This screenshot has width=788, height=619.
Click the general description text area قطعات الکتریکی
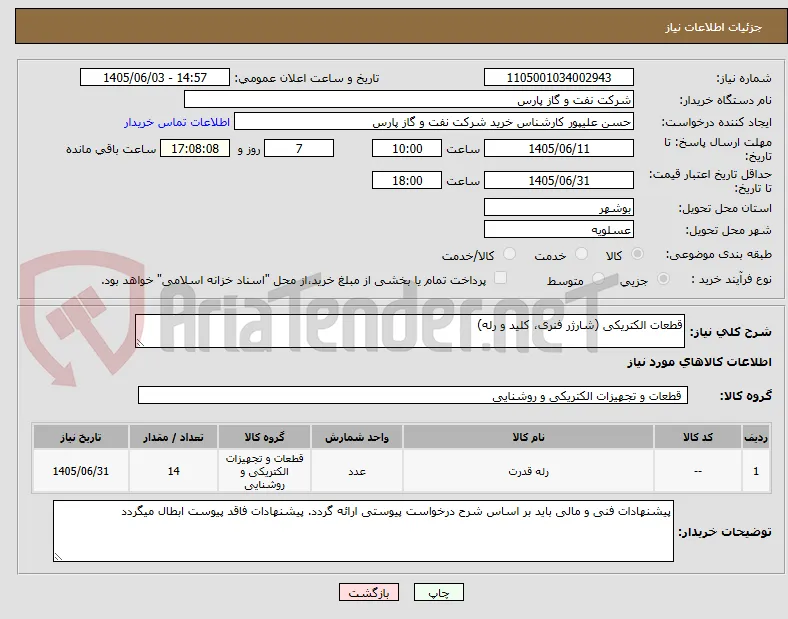410,331
